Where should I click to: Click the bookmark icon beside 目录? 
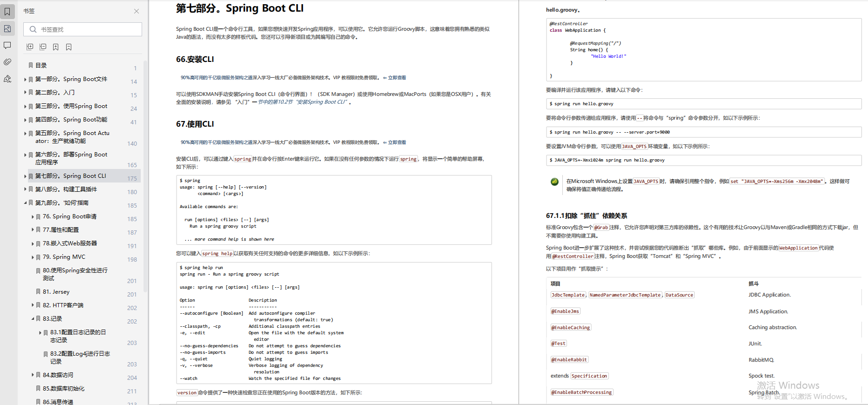click(31, 66)
